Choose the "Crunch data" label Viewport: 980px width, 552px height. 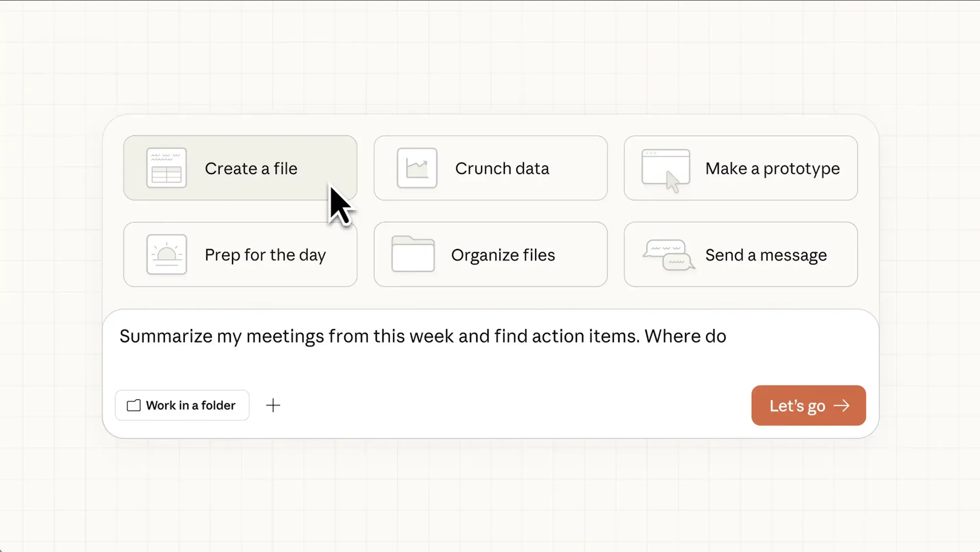502,168
